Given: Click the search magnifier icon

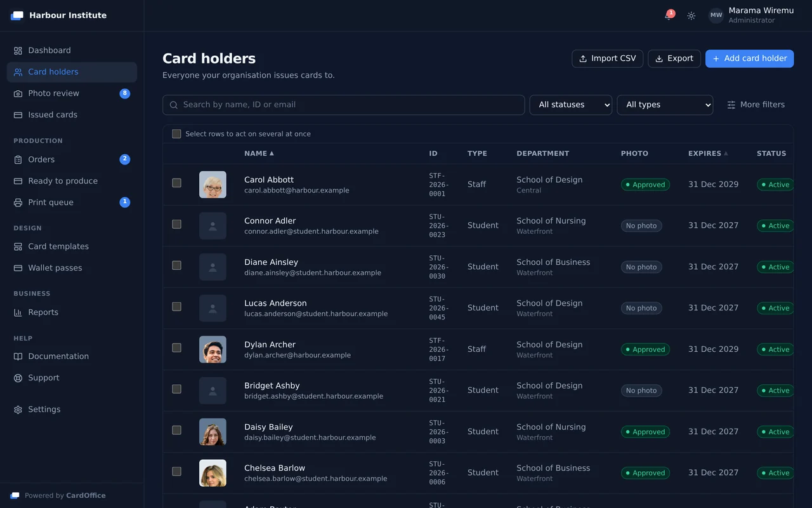Looking at the screenshot, I should 174,105.
